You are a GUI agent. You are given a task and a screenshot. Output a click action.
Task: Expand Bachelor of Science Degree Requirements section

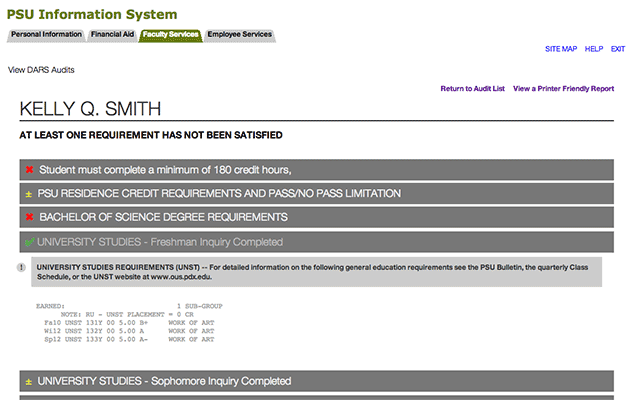(317, 217)
